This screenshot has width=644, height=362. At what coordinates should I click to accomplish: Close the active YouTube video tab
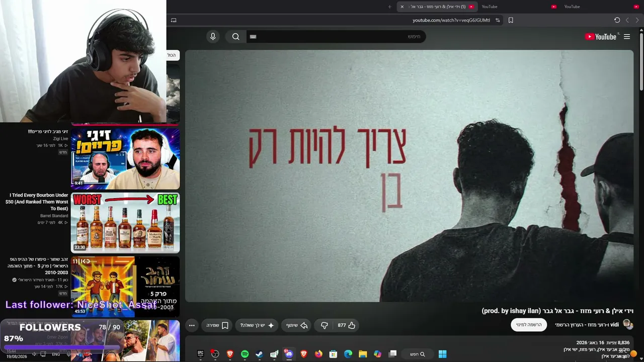tap(402, 7)
